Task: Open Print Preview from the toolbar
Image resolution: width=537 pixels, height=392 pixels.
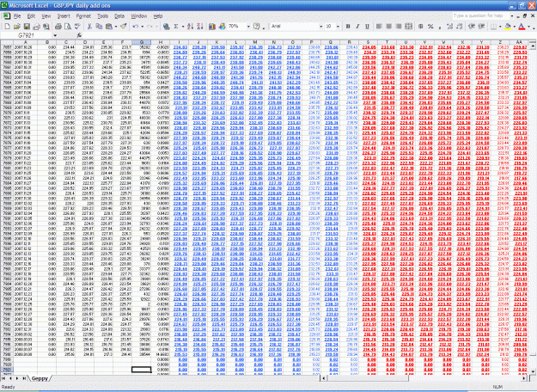Action: [68, 27]
